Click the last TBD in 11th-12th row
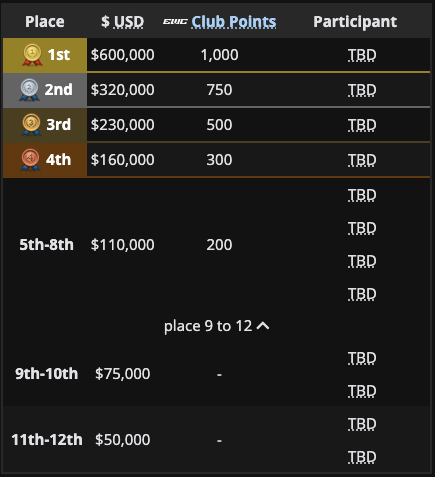 (x=362, y=457)
